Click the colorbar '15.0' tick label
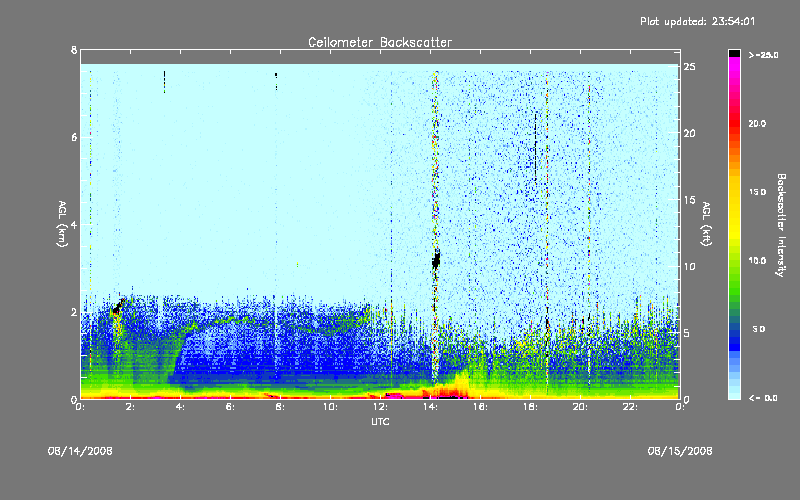800x500 pixels. coord(757,192)
